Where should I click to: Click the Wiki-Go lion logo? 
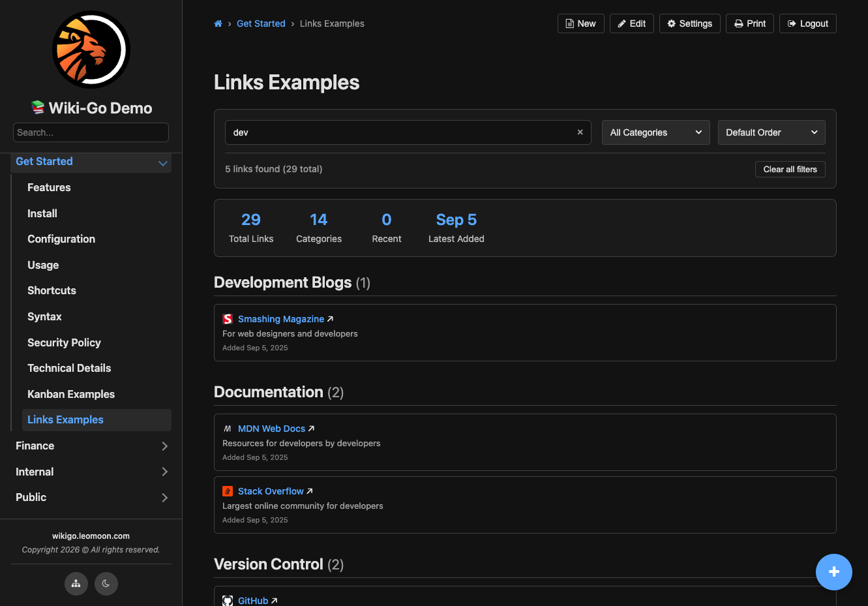tap(91, 50)
